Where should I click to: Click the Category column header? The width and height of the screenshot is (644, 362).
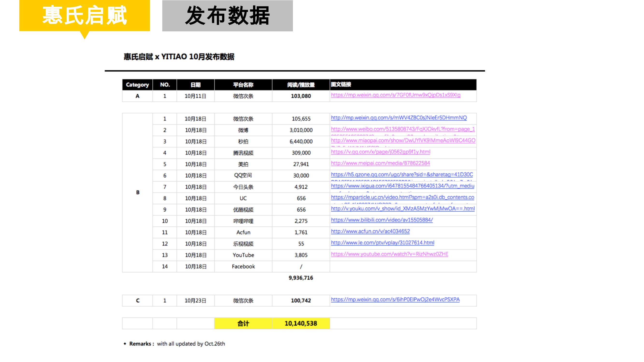[137, 85]
